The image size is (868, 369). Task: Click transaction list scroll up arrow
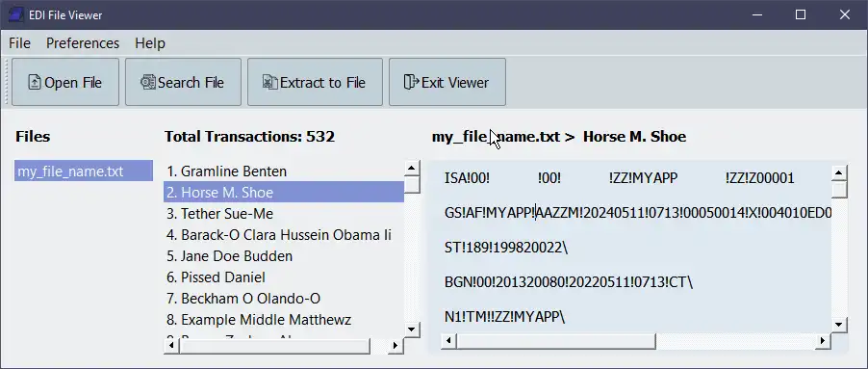(411, 168)
